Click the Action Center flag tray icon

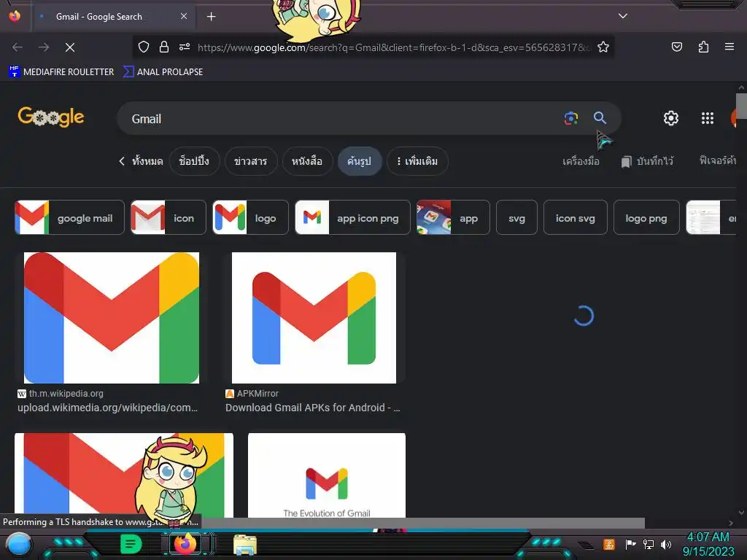(630, 544)
